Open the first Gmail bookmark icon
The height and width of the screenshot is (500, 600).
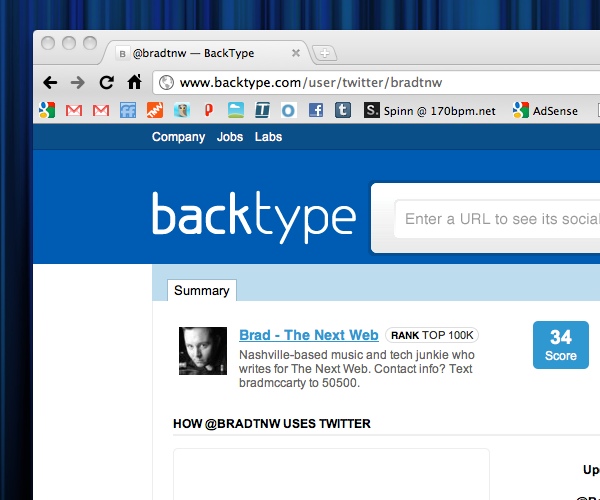pos(74,111)
